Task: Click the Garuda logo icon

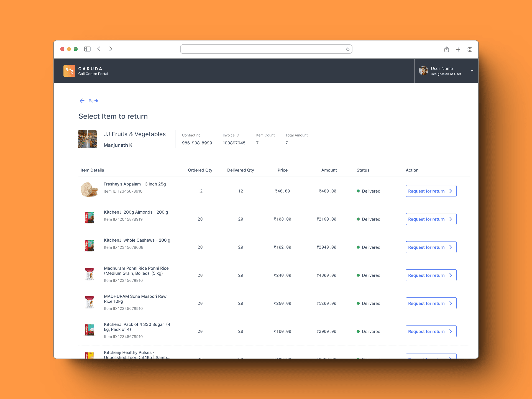Action: (69, 71)
